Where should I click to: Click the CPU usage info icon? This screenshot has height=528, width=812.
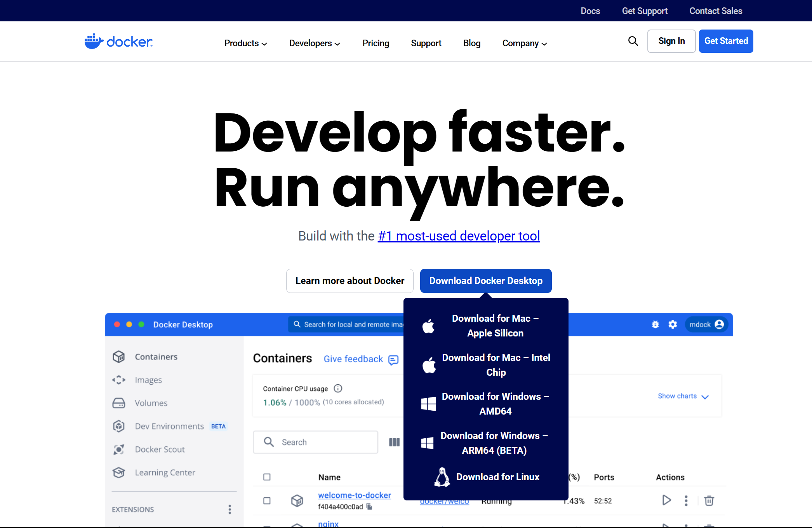(x=338, y=389)
